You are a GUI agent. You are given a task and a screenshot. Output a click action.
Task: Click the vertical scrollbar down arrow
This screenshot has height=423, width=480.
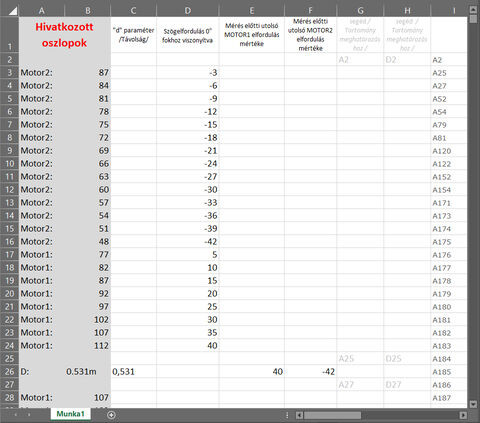coord(473,404)
